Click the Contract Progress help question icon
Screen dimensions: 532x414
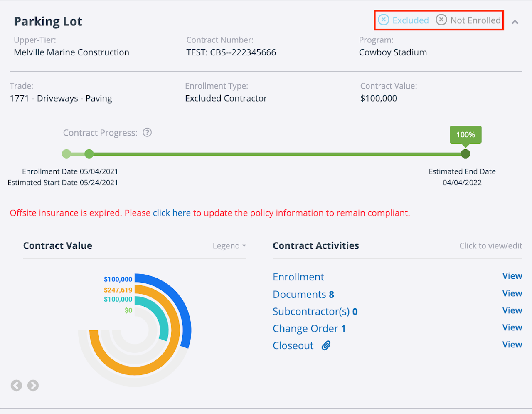(147, 133)
